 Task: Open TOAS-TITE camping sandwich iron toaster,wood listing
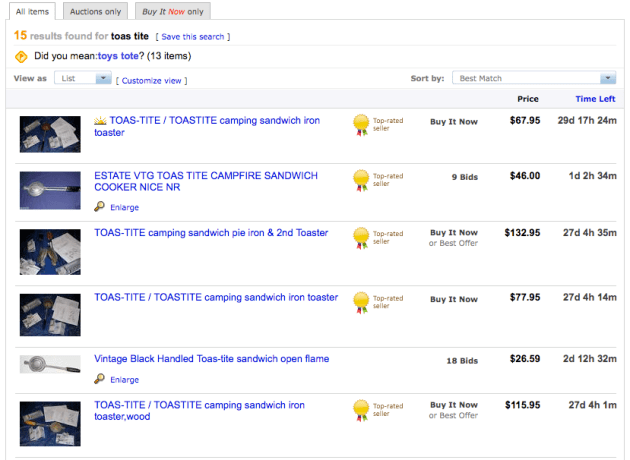point(199,411)
